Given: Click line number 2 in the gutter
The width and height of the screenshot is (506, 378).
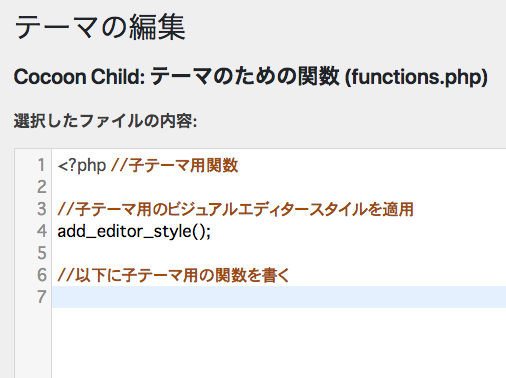Looking at the screenshot, I should coord(41,187).
